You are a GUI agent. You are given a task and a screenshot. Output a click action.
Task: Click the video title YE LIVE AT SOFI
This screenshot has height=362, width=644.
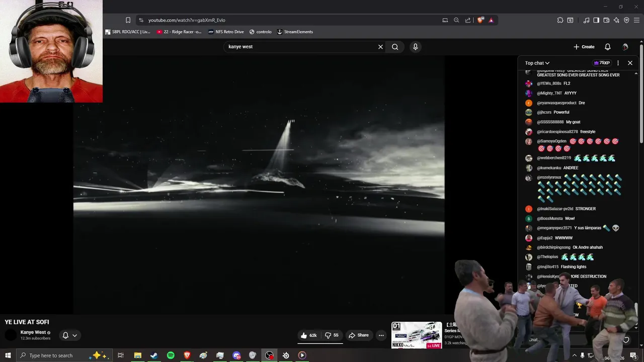pyautogui.click(x=27, y=322)
